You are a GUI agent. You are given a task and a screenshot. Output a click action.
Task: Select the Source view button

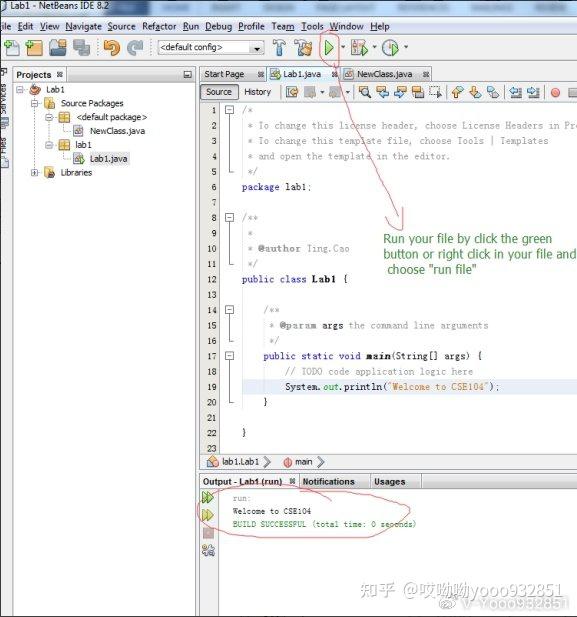pos(219,92)
